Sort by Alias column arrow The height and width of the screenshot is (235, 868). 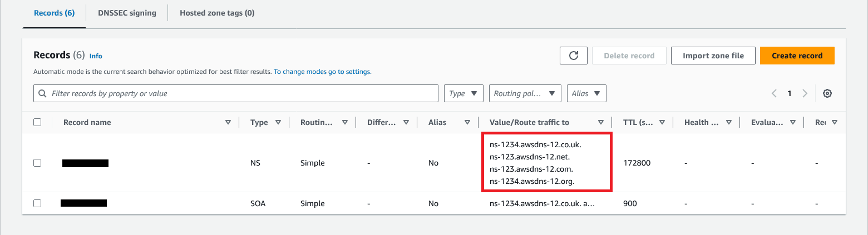(x=467, y=122)
